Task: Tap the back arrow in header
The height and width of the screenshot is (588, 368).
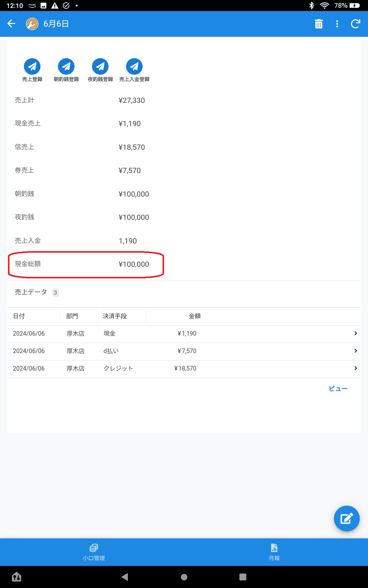Action: [11, 24]
